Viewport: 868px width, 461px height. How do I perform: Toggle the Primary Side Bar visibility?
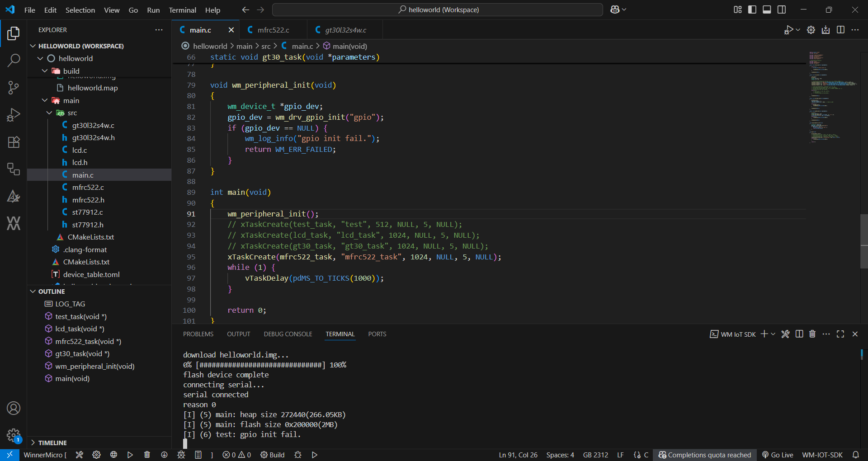752,9
